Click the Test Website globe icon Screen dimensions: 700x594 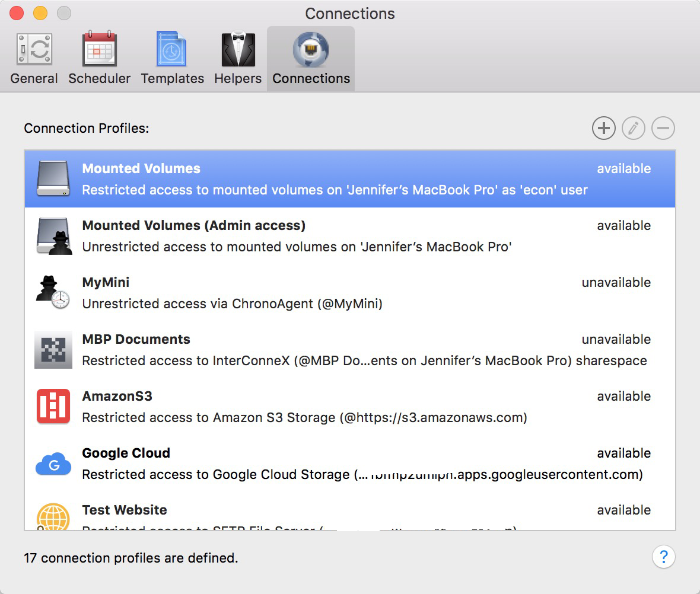pos(53,517)
